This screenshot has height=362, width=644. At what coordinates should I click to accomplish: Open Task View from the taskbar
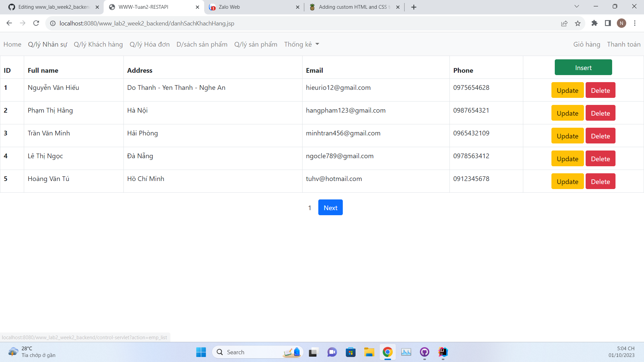click(x=313, y=352)
